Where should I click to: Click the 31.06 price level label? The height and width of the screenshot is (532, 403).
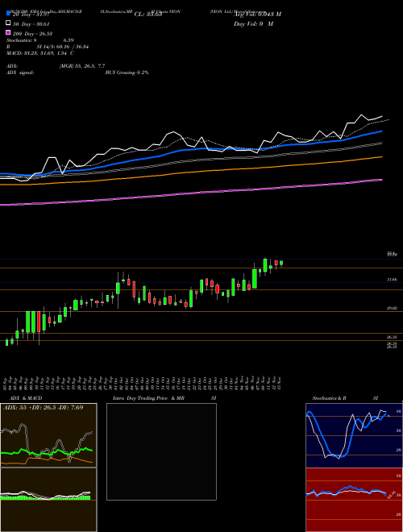tap(392, 280)
